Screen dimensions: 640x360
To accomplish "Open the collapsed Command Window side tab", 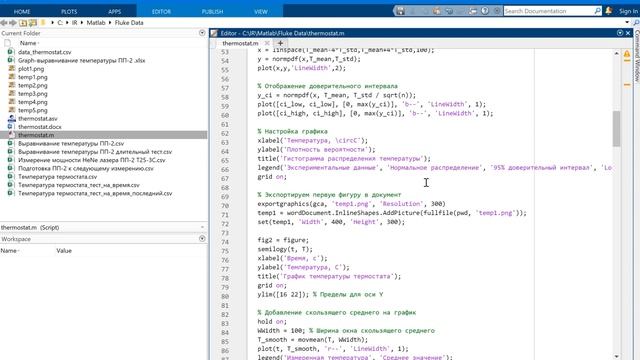I will (636, 56).
